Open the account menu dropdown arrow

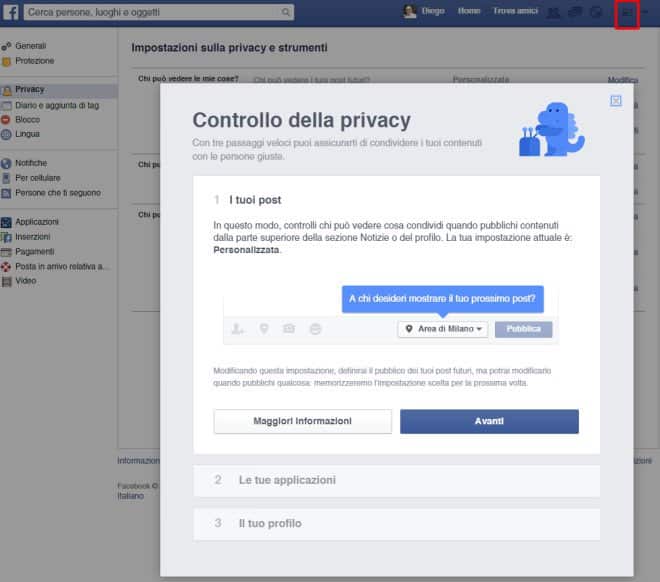(x=645, y=12)
